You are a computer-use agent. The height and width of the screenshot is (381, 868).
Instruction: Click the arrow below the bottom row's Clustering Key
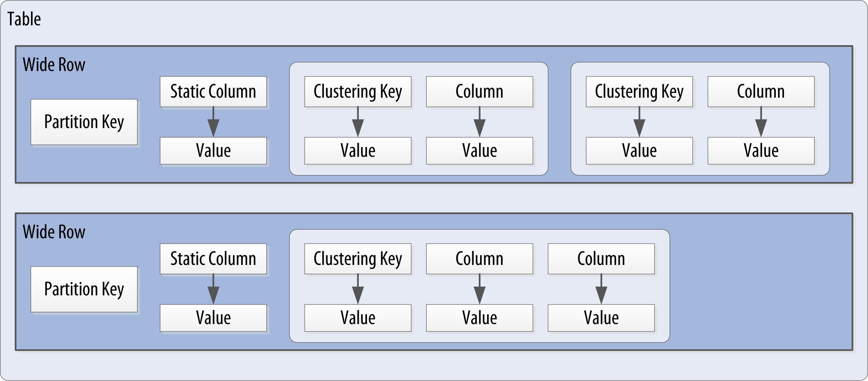(358, 290)
